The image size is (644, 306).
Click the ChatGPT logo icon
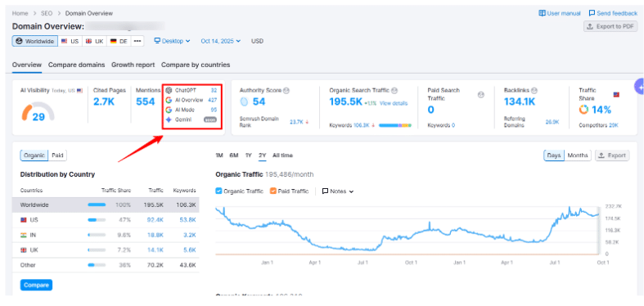pos(169,90)
